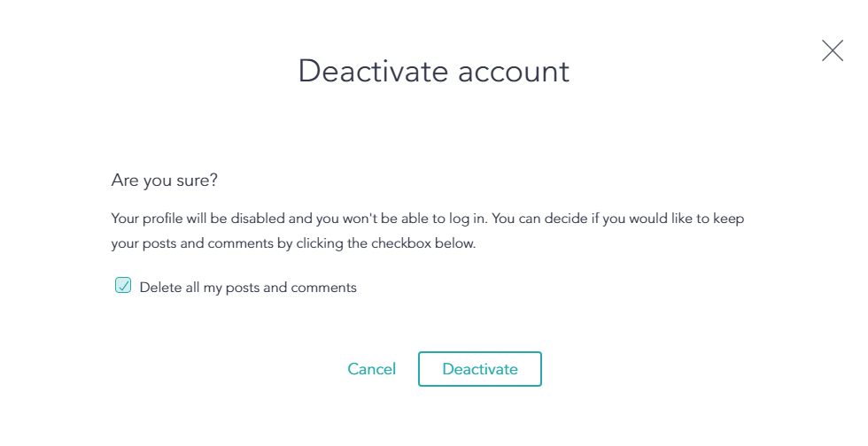
Task: Disable deletion of posts and comments
Action: point(123,286)
